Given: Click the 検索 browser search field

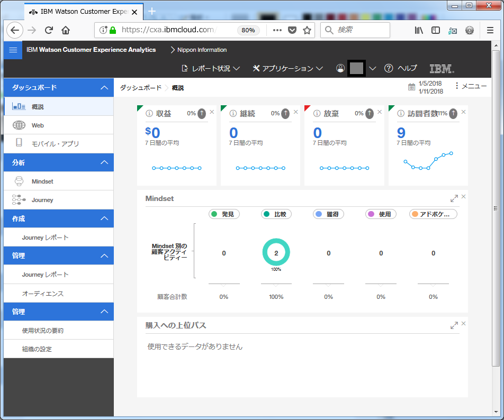Looking at the screenshot, I should point(355,30).
